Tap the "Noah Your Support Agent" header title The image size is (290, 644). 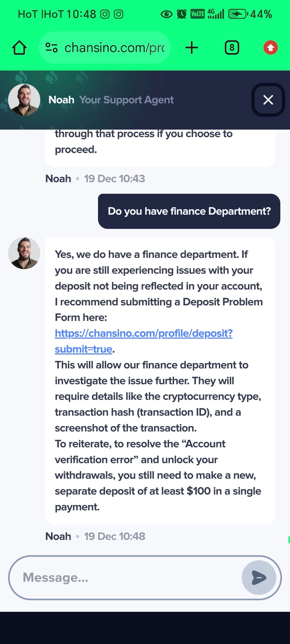pyautogui.click(x=111, y=100)
